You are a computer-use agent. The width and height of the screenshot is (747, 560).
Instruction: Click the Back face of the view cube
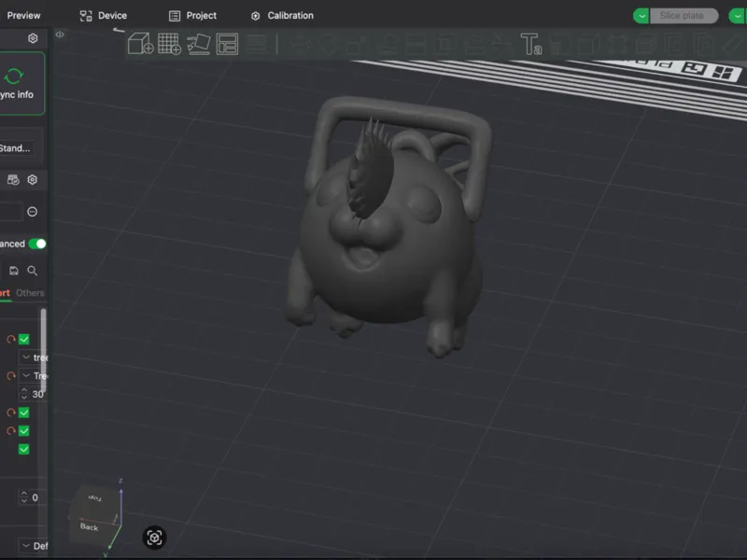click(x=90, y=526)
